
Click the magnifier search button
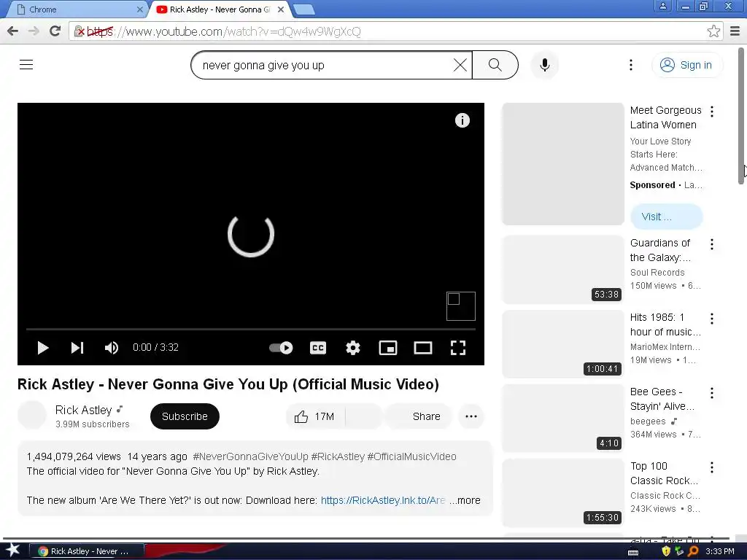point(495,65)
